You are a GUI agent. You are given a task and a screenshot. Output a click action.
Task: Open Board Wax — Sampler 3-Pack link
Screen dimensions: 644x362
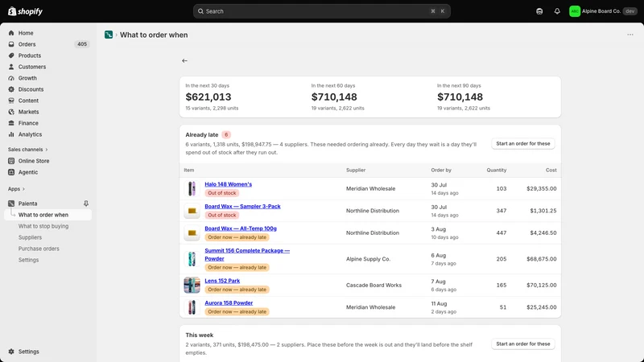click(x=242, y=207)
